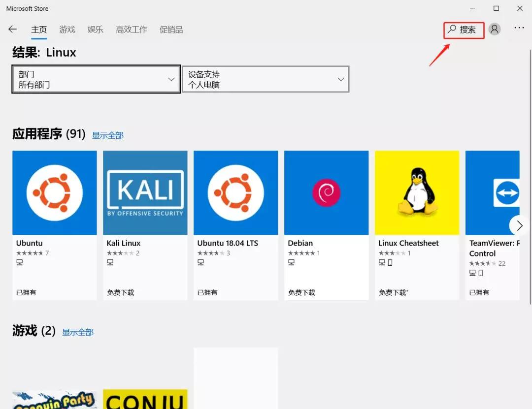The image size is (532, 409).
Task: Click 显示全部 next to 应用程序
Action: pos(107,135)
